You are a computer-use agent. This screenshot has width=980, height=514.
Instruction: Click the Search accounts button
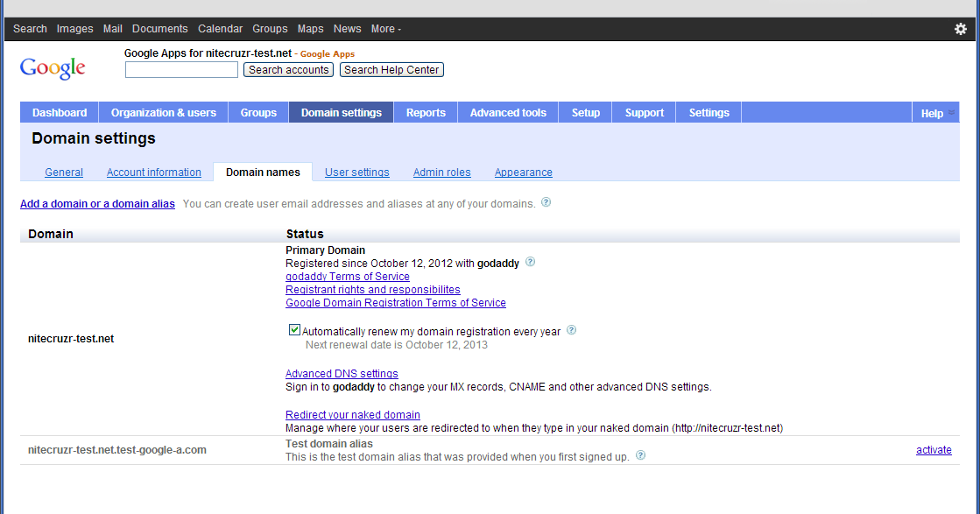(x=288, y=70)
